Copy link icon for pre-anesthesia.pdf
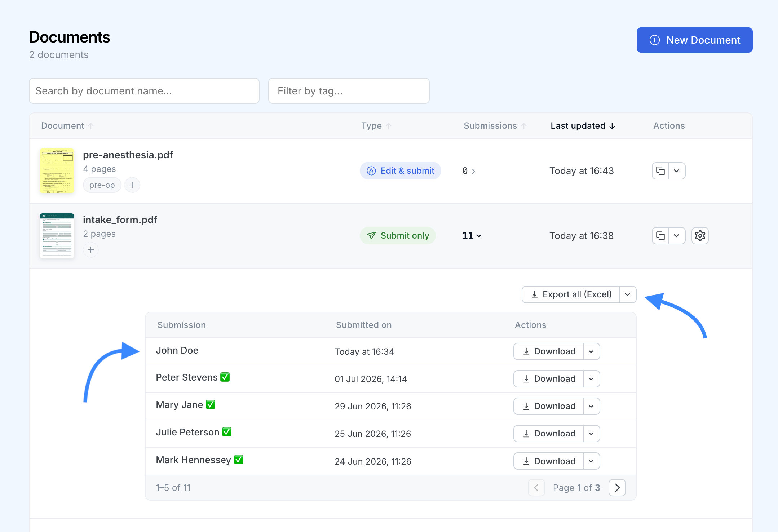 click(660, 171)
